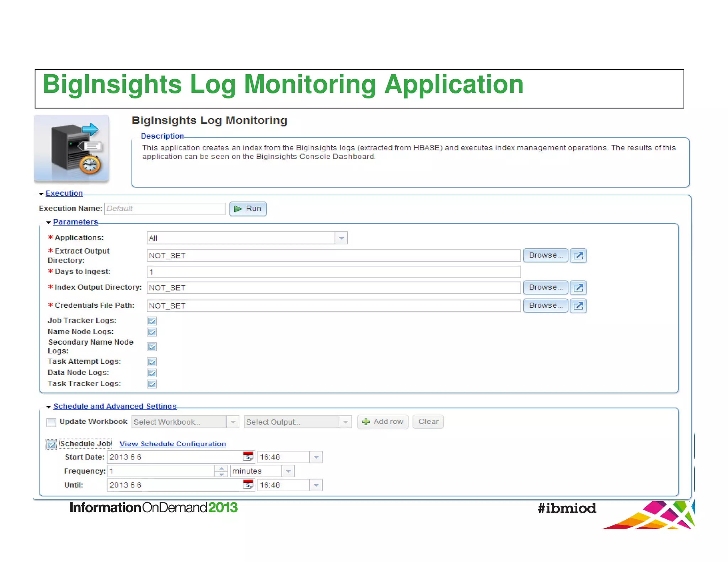Click the Extract Output Directory text field
Image resolution: width=728 pixels, height=562 pixels.
pos(334,255)
